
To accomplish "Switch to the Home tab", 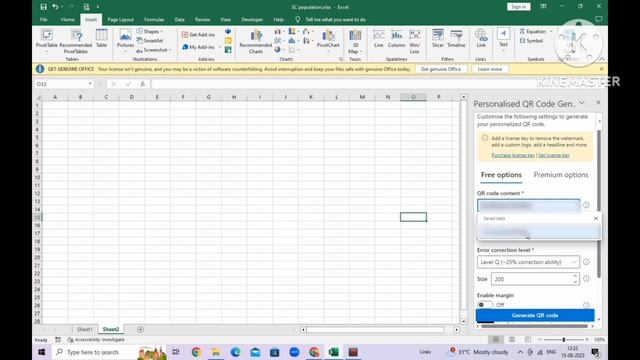I will (68, 20).
